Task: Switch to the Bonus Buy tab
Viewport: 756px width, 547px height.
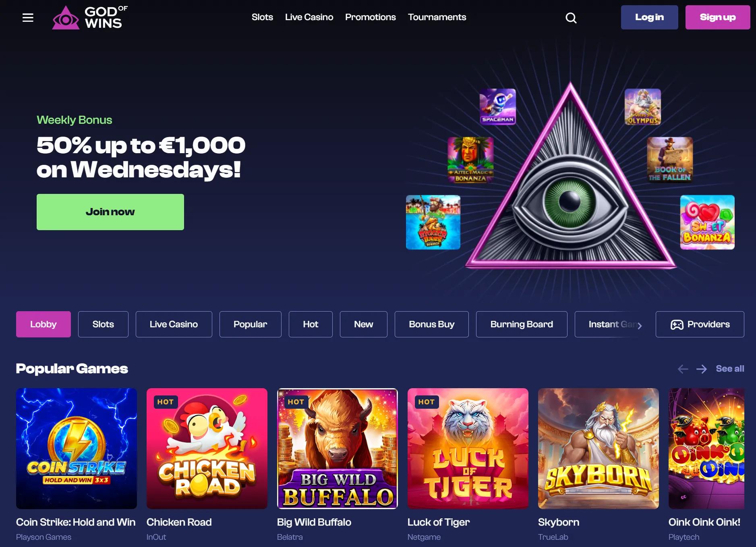Action: click(x=431, y=324)
